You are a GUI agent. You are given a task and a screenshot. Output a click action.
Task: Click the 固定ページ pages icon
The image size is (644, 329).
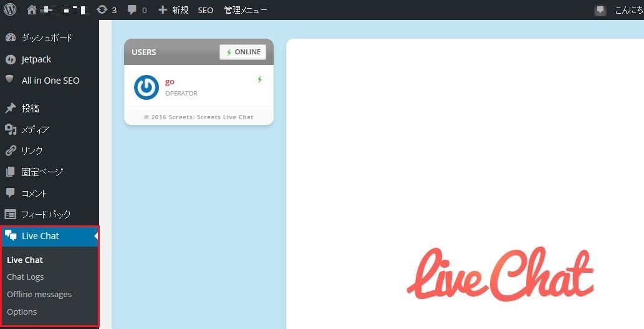click(10, 172)
